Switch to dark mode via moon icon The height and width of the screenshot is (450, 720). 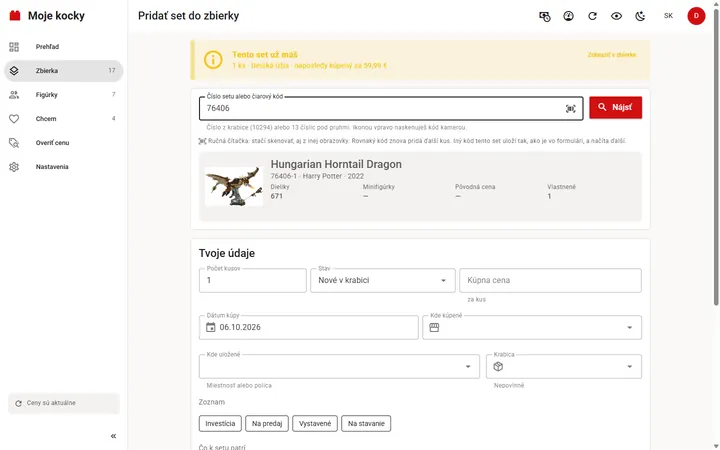[640, 16]
